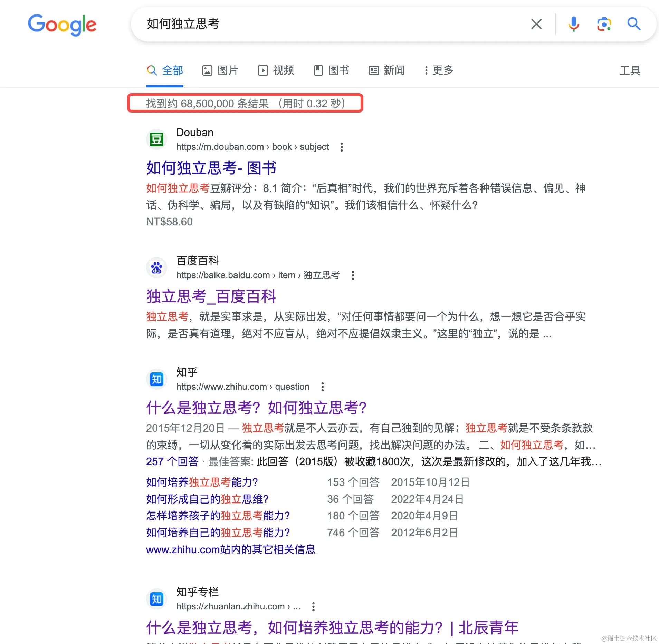Viewport: 659px width, 644px height.
Task: Click the Douban site name
Action: click(195, 133)
